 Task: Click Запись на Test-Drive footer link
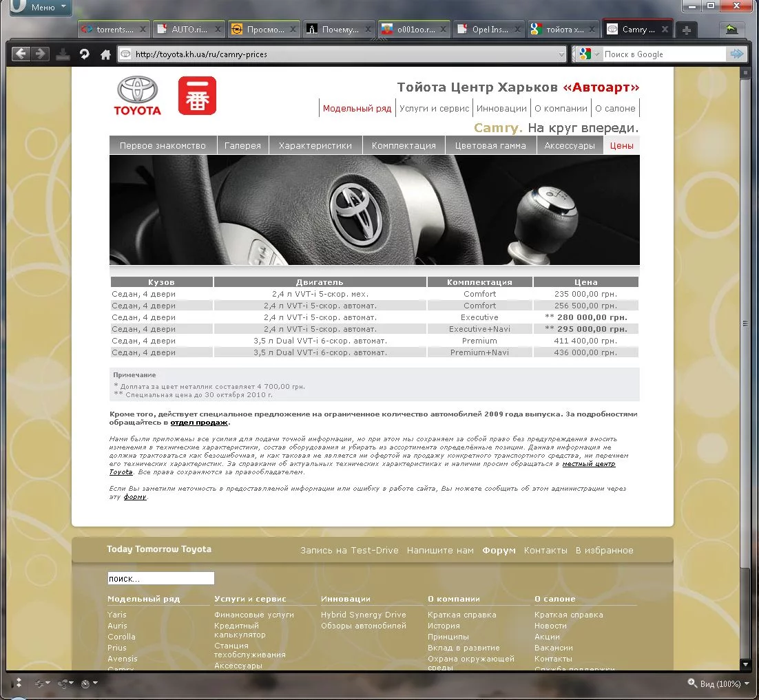[x=349, y=550]
